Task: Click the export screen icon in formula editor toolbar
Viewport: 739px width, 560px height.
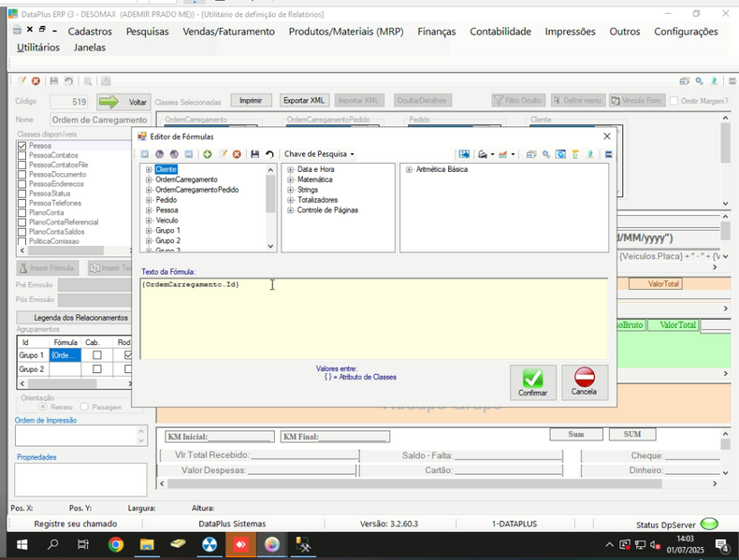Action: [464, 154]
